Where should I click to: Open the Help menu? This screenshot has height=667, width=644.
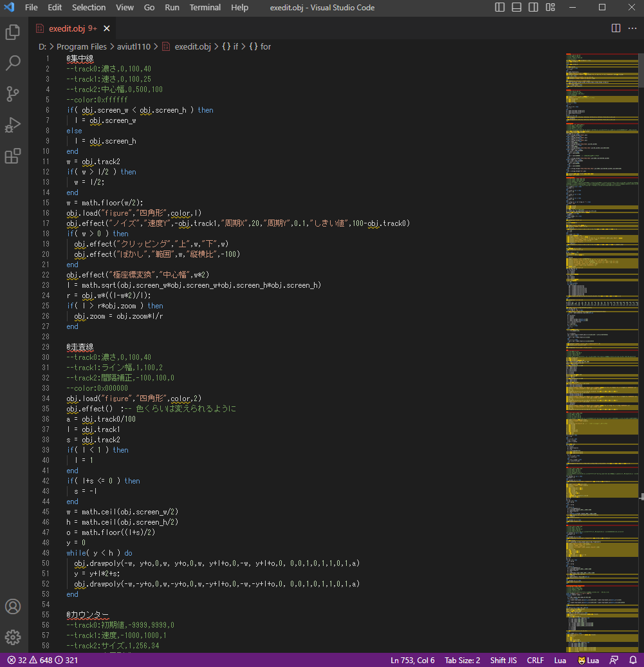point(239,7)
